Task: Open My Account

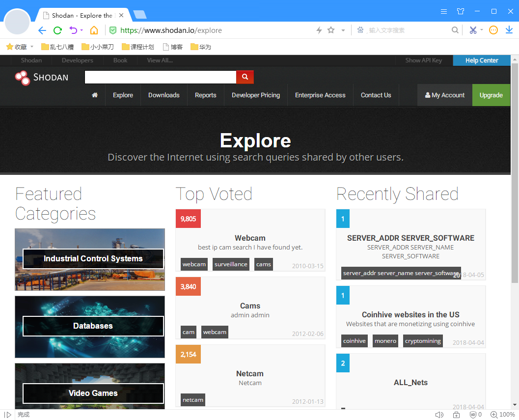Action: [x=444, y=95]
